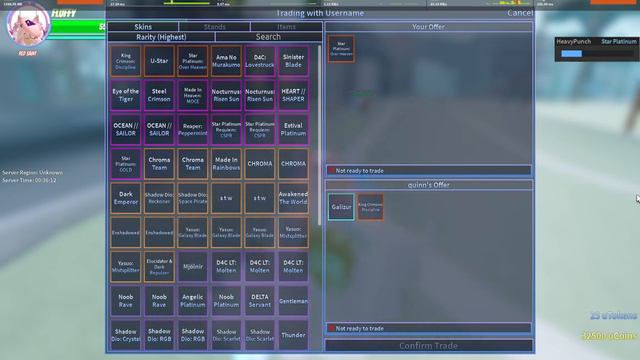The width and height of the screenshot is (640, 360).
Task: Pick the Made in Rainbows skin
Action: pyautogui.click(x=226, y=164)
